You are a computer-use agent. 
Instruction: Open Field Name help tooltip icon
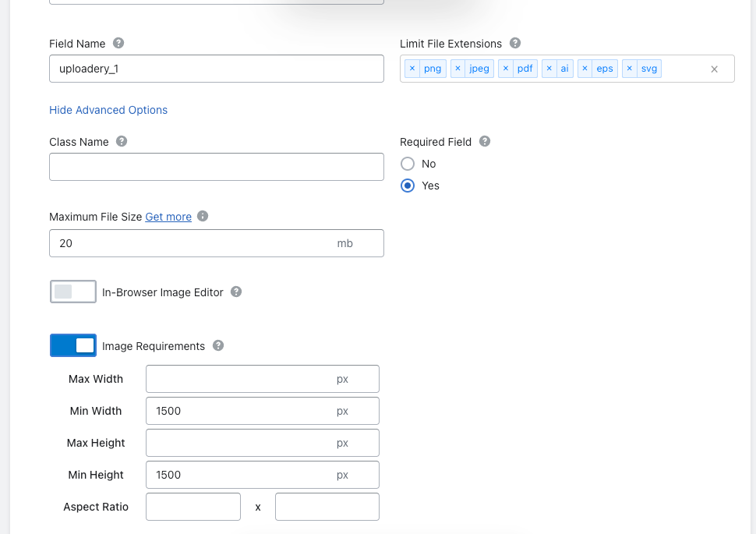(x=118, y=43)
